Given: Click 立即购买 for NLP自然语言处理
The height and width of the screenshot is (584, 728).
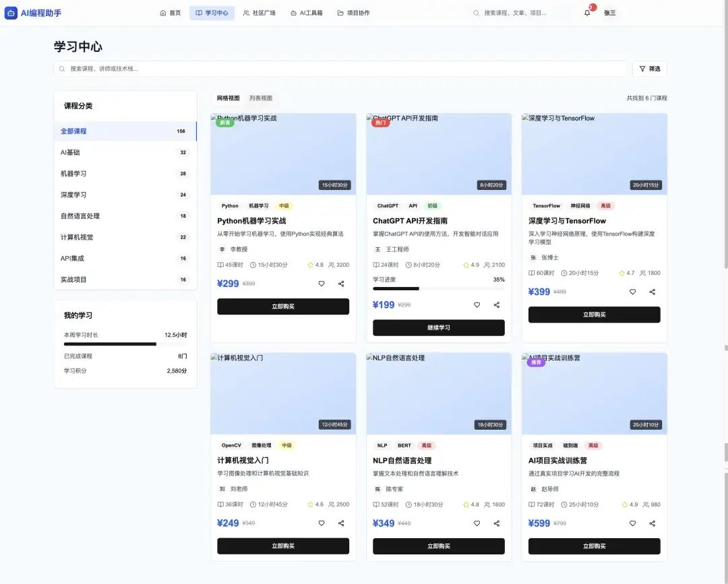Looking at the screenshot, I should click(439, 546).
